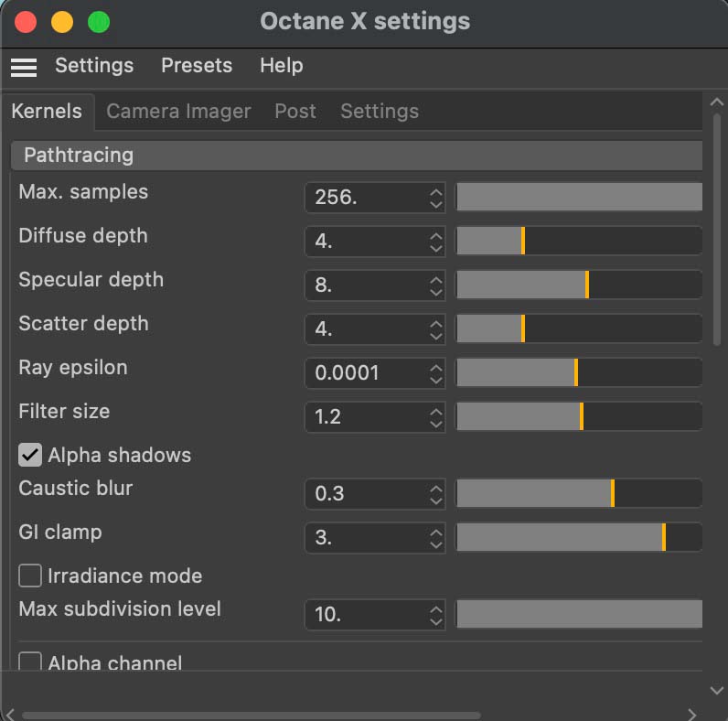728x721 pixels.
Task: Adjust the GI clamp slider
Action: 579,537
